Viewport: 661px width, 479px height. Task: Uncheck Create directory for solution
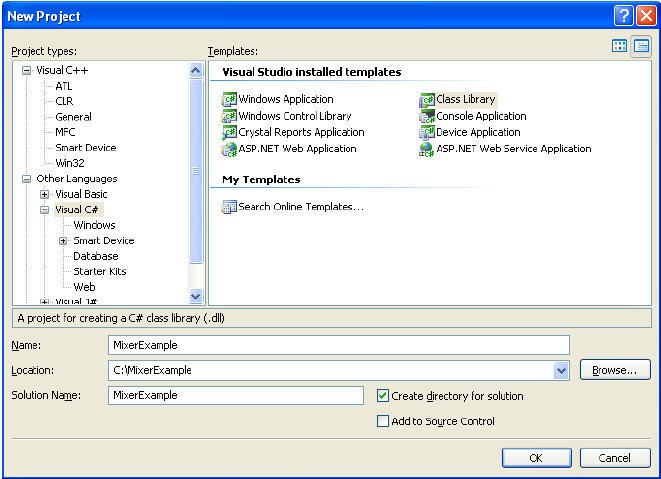click(383, 396)
